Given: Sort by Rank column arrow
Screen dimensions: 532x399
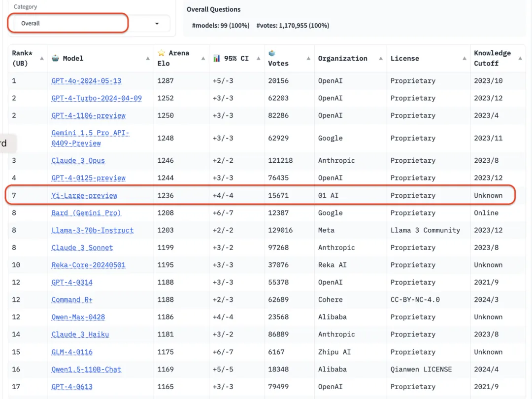Looking at the screenshot, I should pos(41,58).
